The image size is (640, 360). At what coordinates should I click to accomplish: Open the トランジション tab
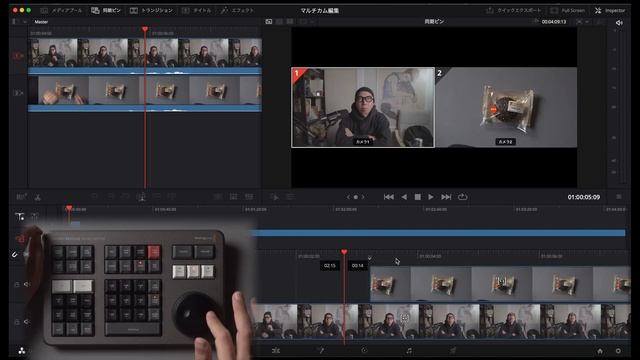pos(151,10)
